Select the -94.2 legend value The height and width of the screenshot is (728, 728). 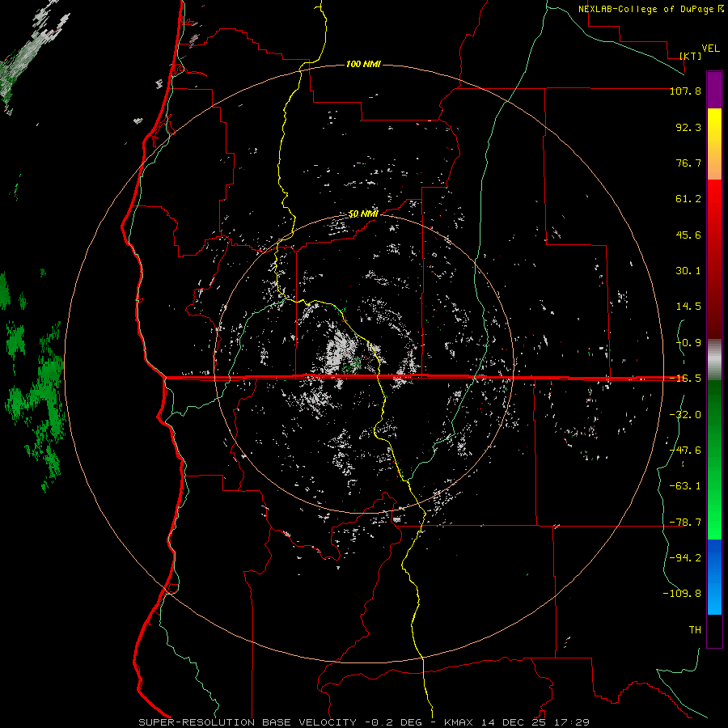[685, 558]
